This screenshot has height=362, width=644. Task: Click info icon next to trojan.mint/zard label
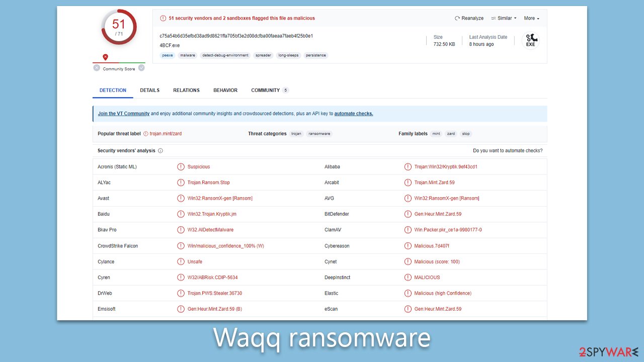coord(145,134)
